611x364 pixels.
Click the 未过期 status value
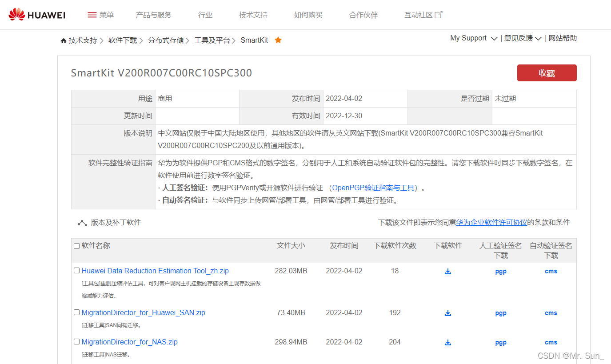click(505, 99)
